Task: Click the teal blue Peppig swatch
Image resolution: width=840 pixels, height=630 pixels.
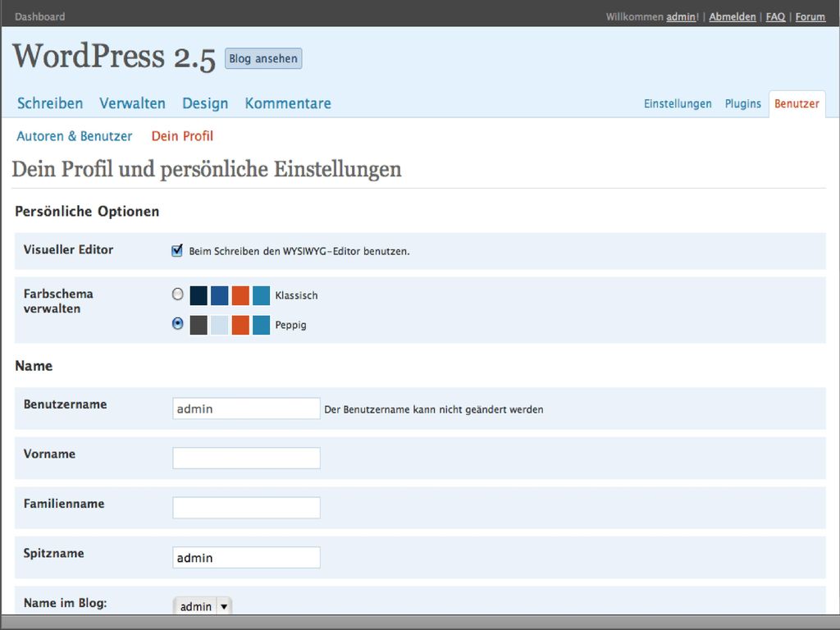Action: click(261, 325)
